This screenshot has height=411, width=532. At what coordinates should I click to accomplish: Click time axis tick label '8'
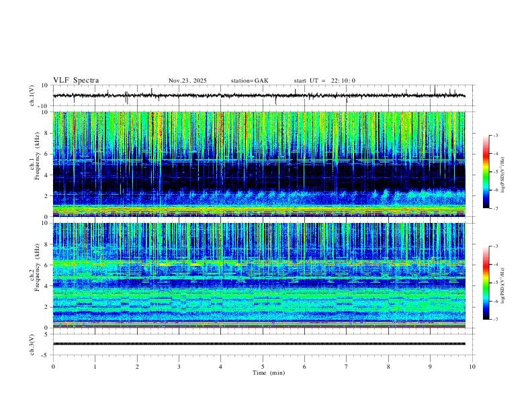tap(388, 367)
